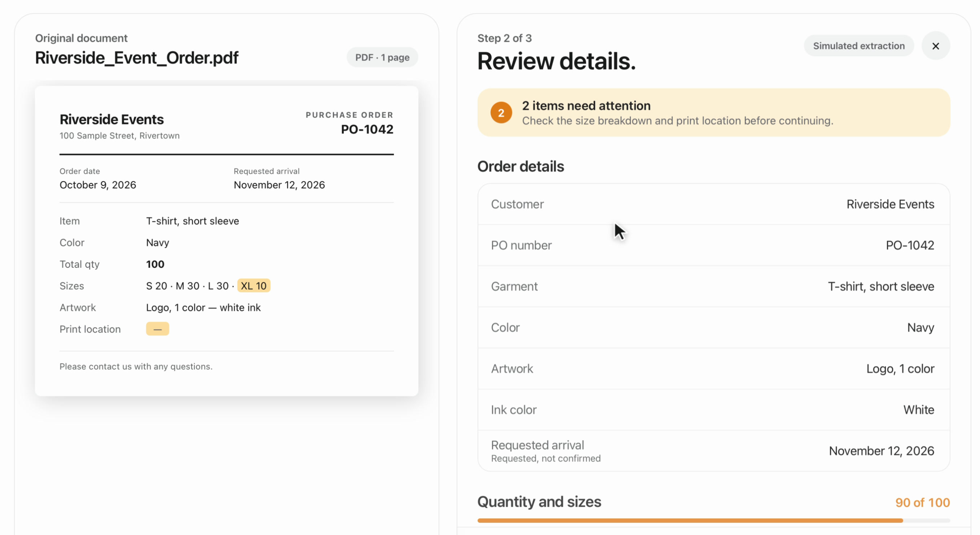This screenshot has width=980, height=535.
Task: Click Logo, 1 color — white ink text
Action: point(203,308)
